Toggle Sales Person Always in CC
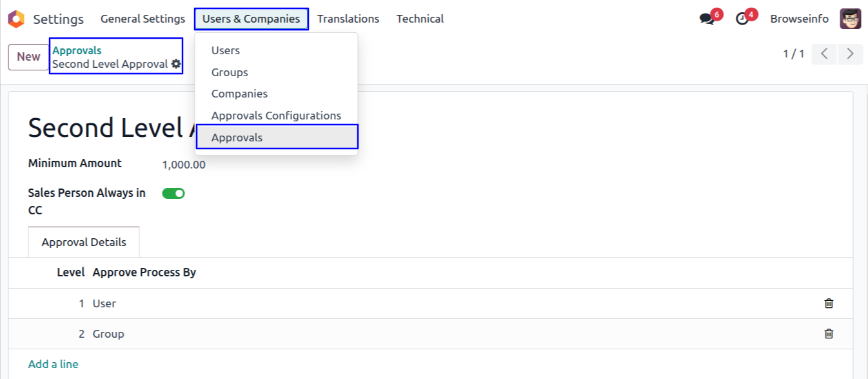The width and height of the screenshot is (868, 379). click(173, 193)
